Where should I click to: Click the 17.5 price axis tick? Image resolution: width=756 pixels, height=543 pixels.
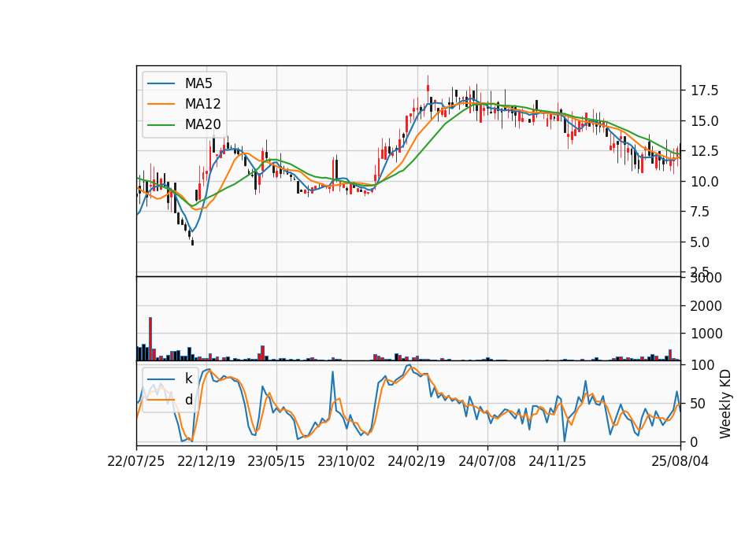point(704,90)
